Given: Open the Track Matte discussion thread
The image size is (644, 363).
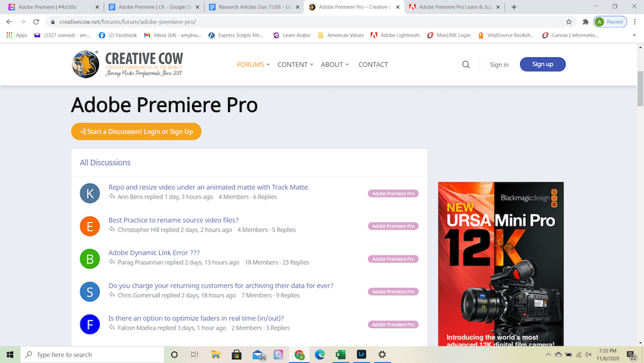Looking at the screenshot, I should click(x=209, y=187).
